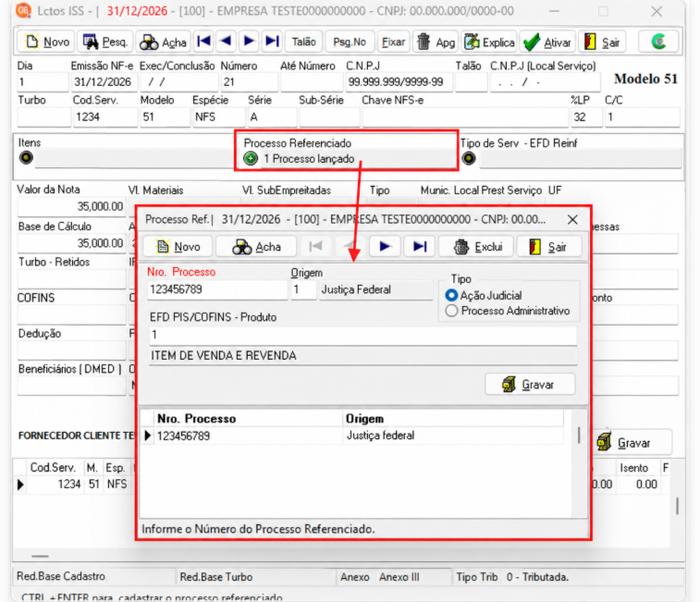Click the green swirl icon in the main toolbar

click(658, 42)
